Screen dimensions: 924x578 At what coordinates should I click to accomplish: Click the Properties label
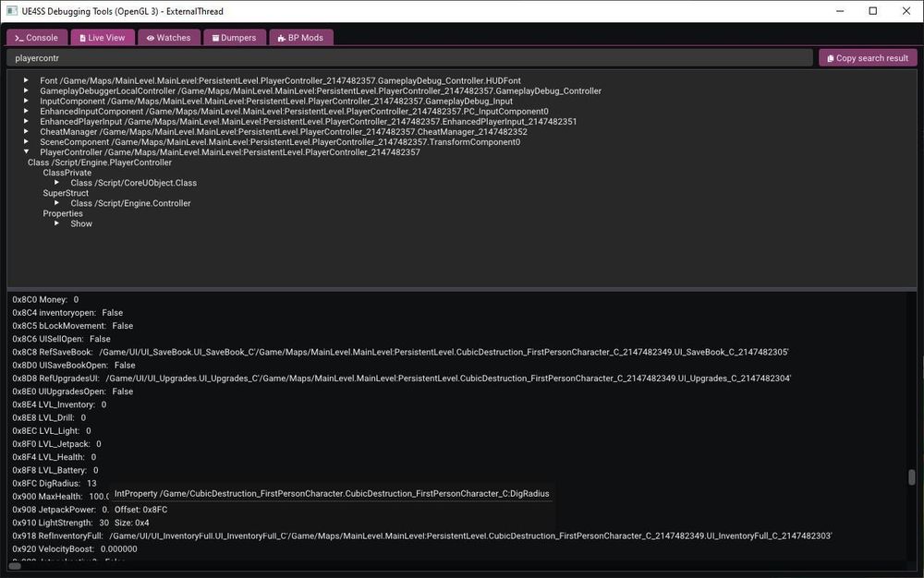point(63,213)
